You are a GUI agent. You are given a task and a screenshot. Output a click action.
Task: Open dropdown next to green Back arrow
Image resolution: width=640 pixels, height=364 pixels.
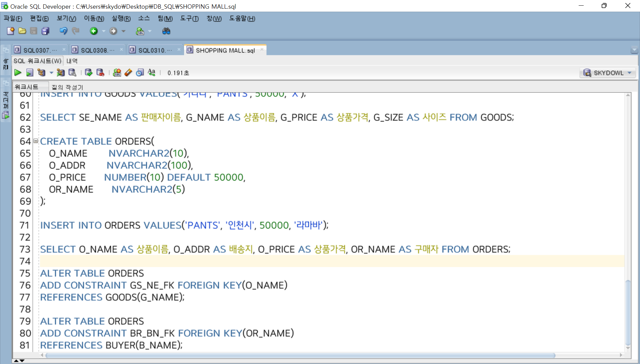point(104,31)
